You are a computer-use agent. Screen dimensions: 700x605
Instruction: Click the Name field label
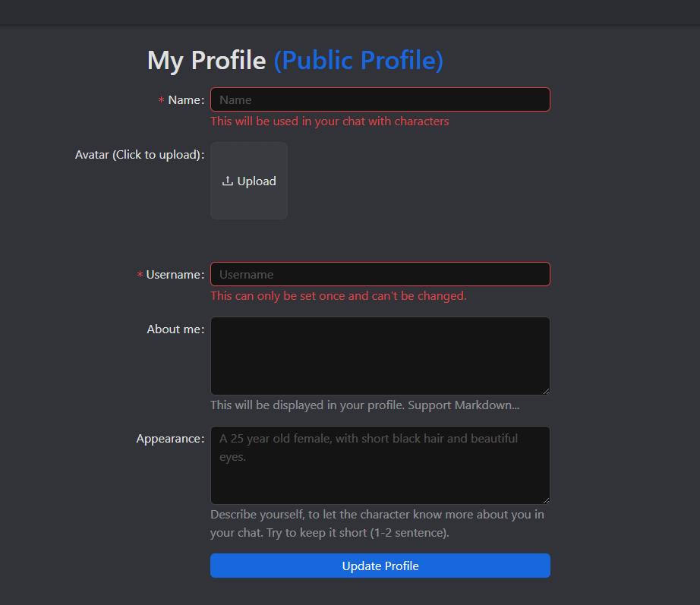pos(185,100)
